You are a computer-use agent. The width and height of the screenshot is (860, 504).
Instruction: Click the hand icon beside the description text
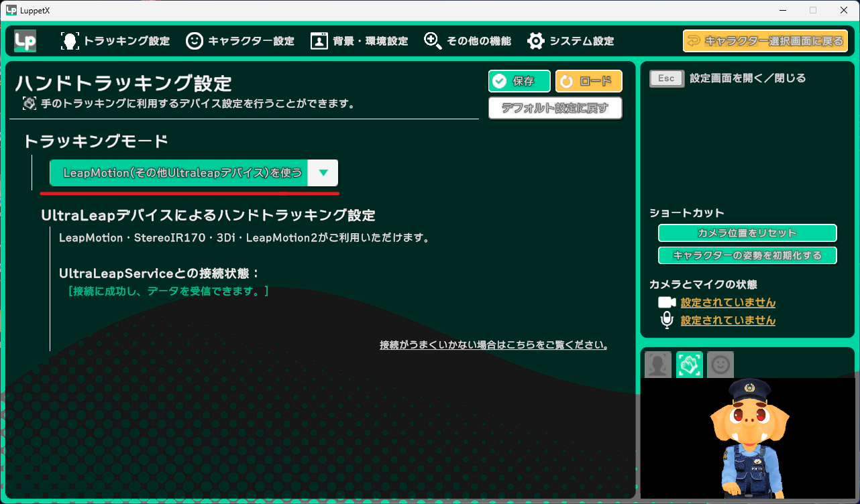point(29,104)
